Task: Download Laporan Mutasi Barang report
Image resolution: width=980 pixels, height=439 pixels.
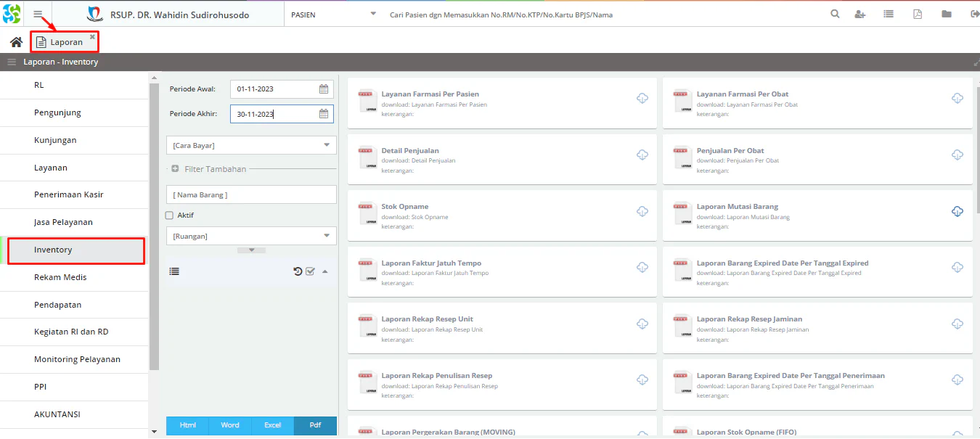Action: pos(957,211)
